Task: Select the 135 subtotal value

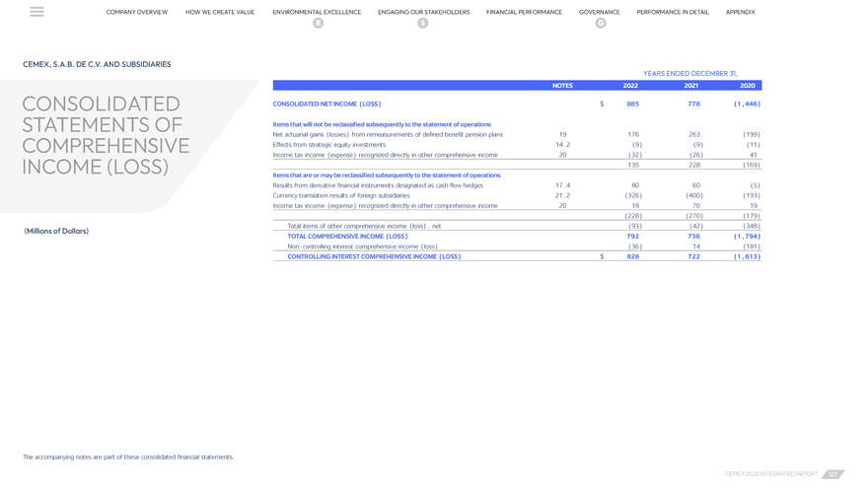Action: (633, 165)
